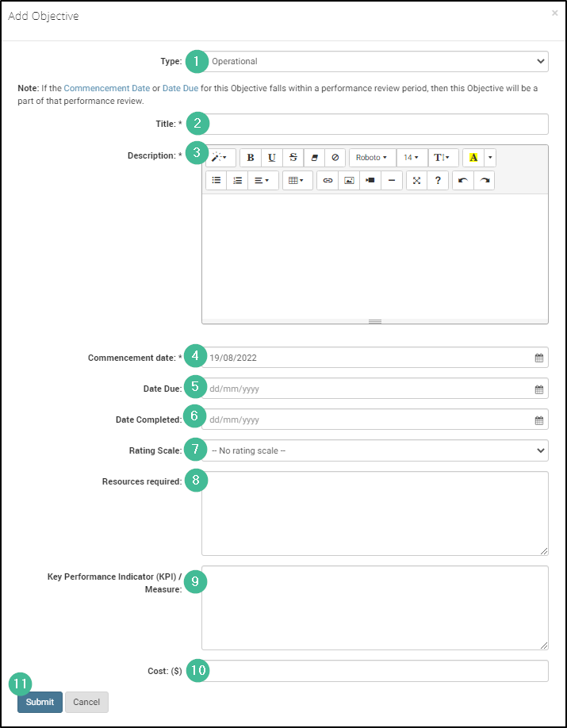Image resolution: width=567 pixels, height=728 pixels.
Task: Click the Submit button
Action: (40, 702)
